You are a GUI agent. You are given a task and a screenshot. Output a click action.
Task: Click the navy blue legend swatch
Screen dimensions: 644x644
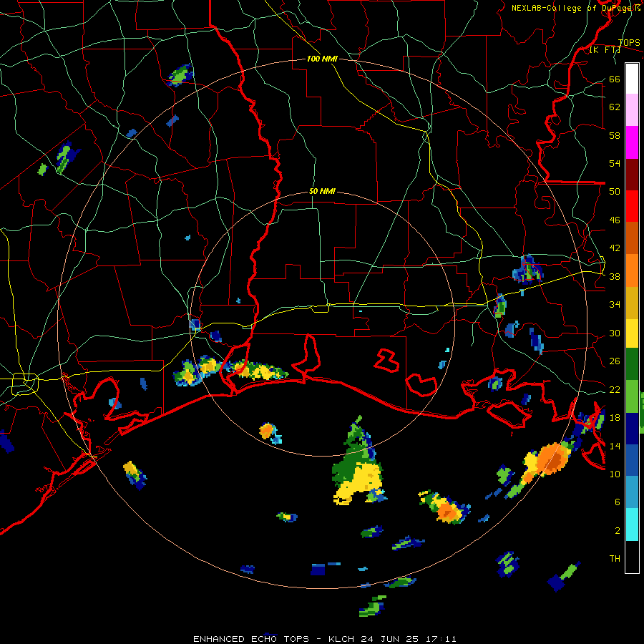pos(632,429)
